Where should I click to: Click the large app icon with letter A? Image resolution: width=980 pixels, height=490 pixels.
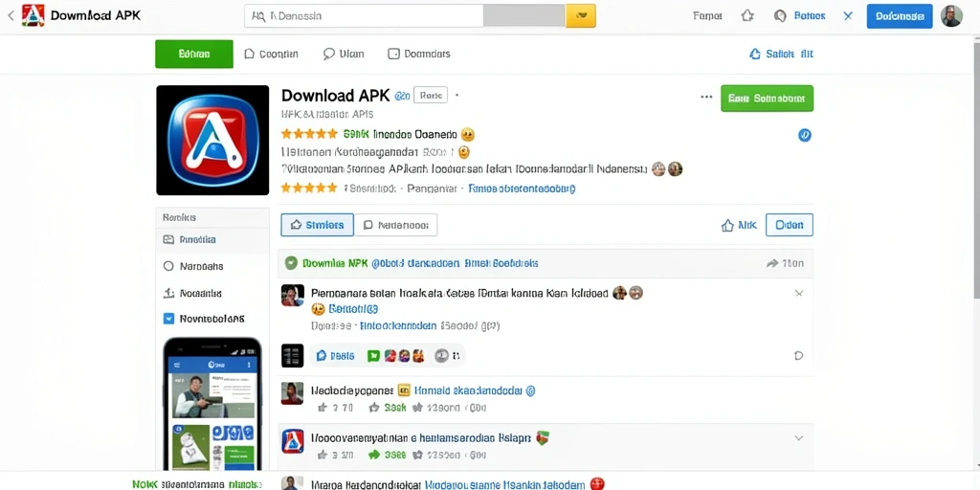pos(212,140)
